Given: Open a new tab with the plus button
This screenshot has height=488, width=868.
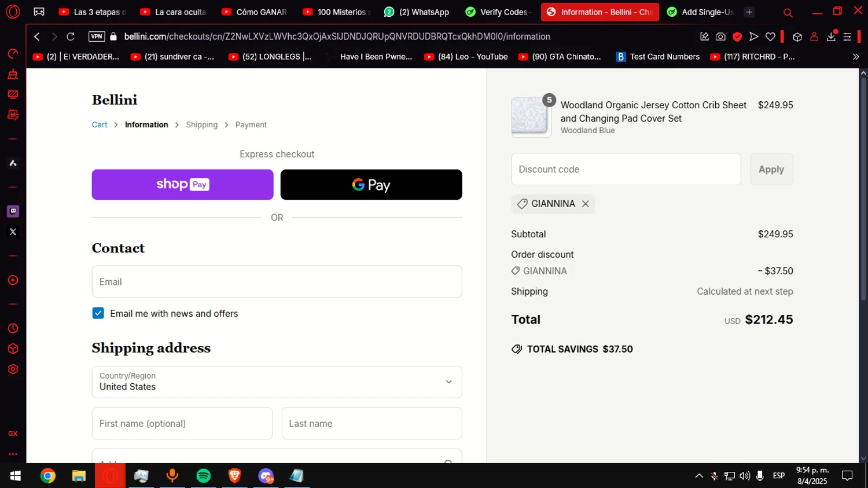Looking at the screenshot, I should pyautogui.click(x=749, y=12).
